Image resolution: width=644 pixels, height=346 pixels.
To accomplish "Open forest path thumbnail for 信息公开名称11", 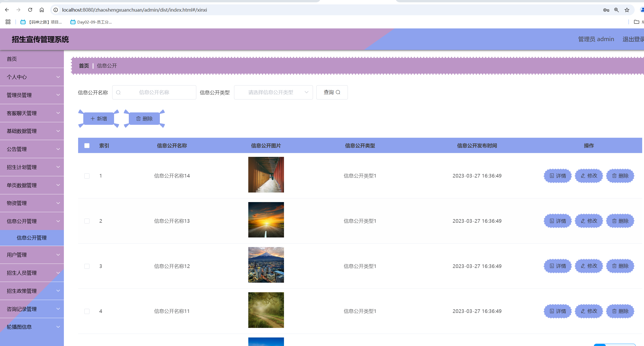I will [266, 310].
